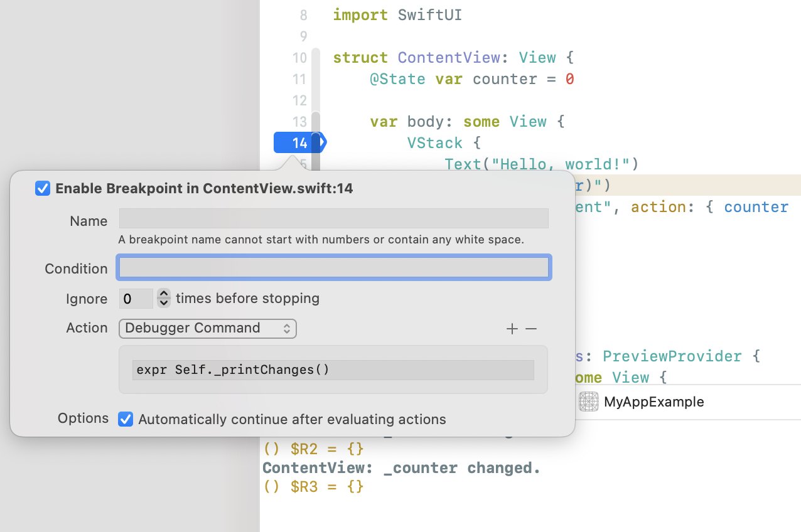Select the MyAppExample process label
This screenshot has height=532, width=801.
click(653, 402)
